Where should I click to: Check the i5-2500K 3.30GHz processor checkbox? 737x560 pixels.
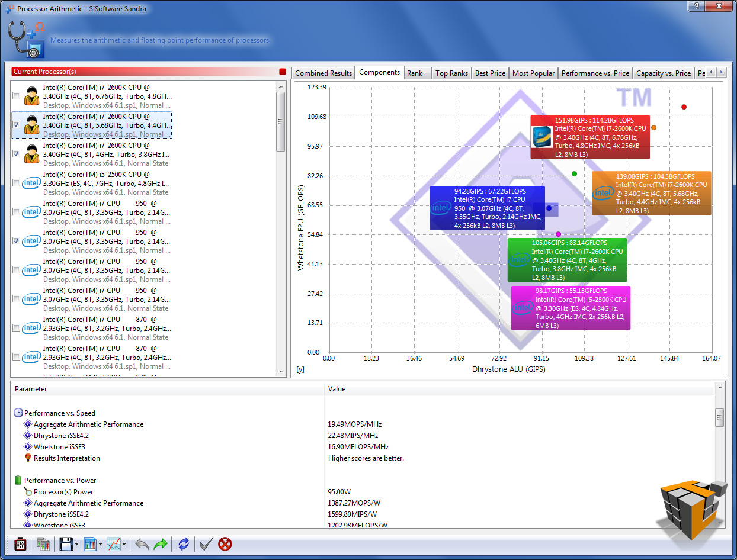coord(17,183)
